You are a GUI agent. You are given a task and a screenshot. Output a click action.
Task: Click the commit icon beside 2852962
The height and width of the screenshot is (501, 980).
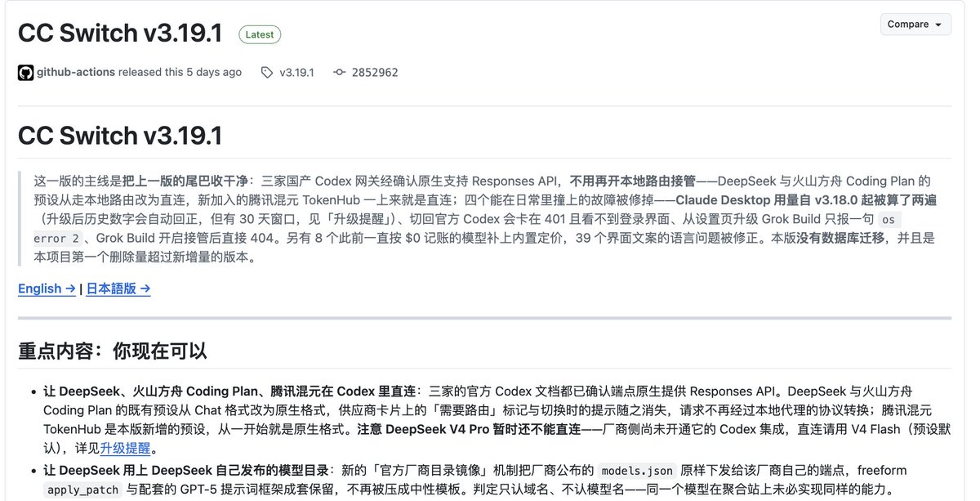coord(340,73)
